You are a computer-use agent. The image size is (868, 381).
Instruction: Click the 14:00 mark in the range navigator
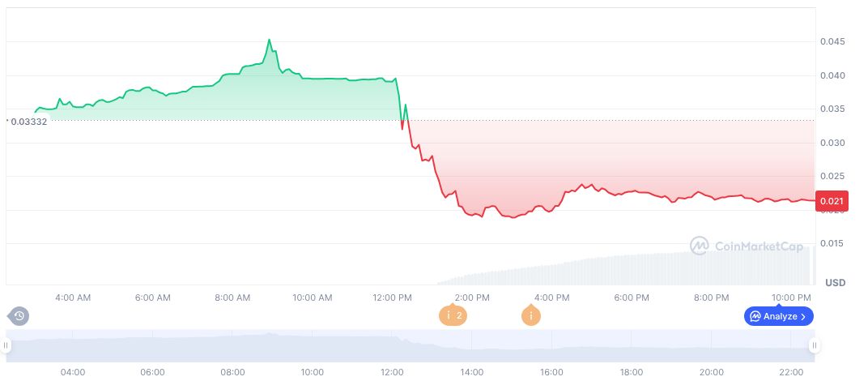point(472,372)
